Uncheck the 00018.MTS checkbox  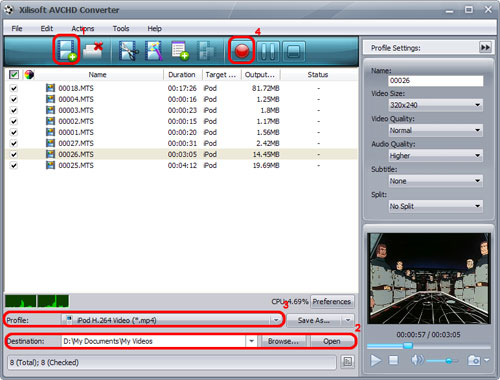(14, 88)
